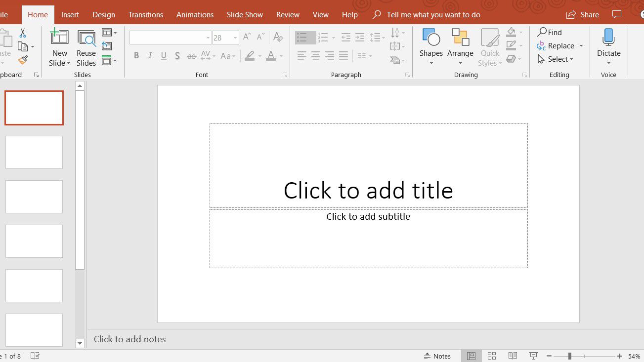Toggle Italic formatting
The width and height of the screenshot is (644, 362).
(x=150, y=56)
